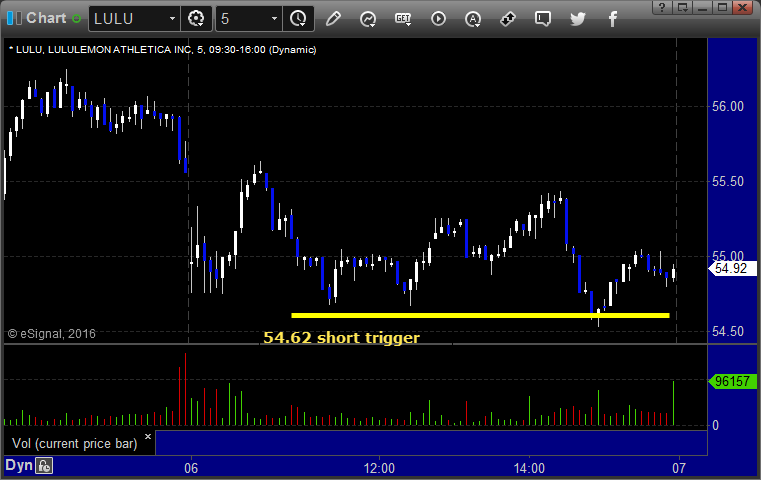Open the LULU symbol dropdown
The image size is (761, 480).
tap(172, 18)
